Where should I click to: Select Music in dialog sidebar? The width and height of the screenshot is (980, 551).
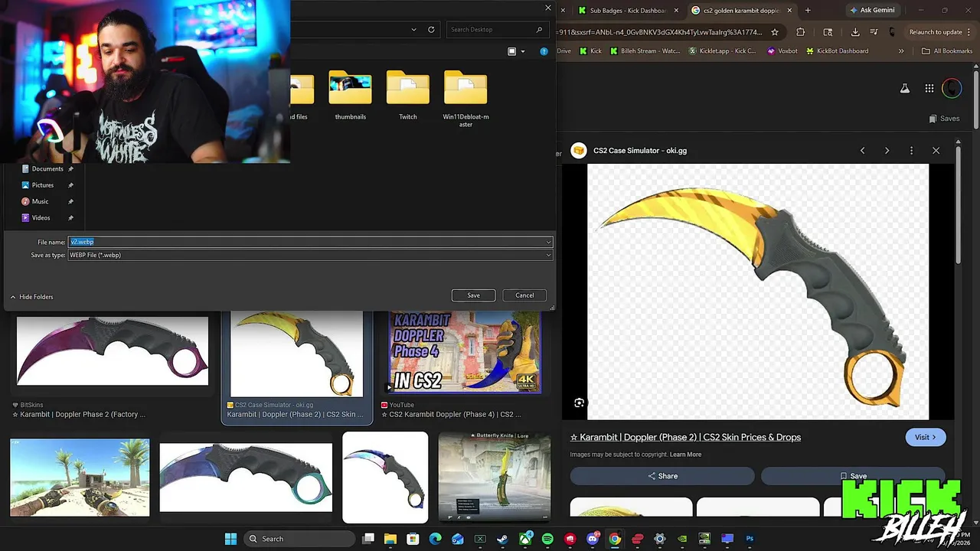[40, 201]
